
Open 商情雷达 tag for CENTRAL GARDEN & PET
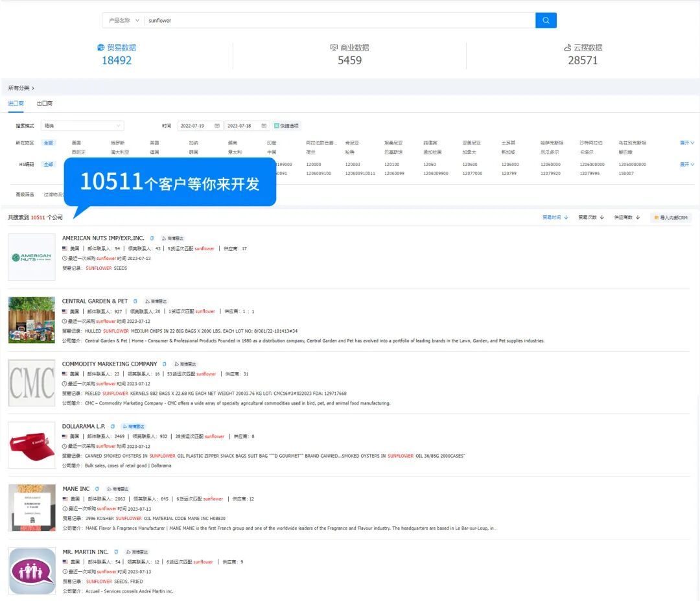[156, 301]
